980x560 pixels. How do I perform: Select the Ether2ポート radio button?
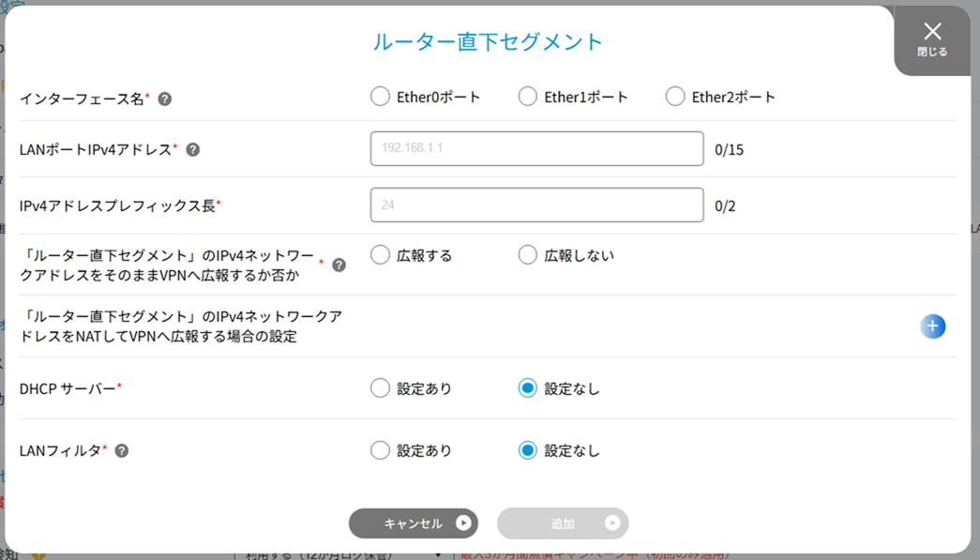click(x=675, y=97)
